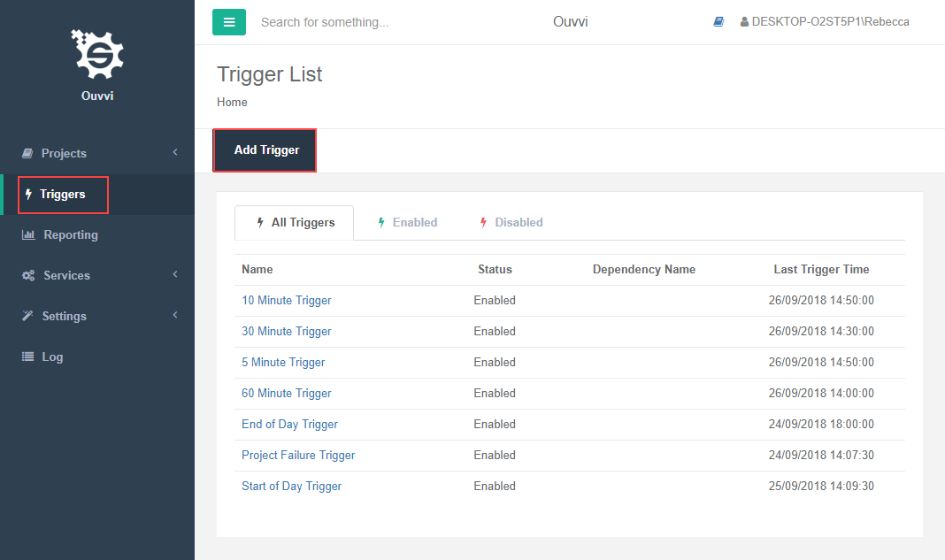This screenshot has height=560, width=945.
Task: Click the All Triggers tab lightning icon
Action: click(x=260, y=222)
